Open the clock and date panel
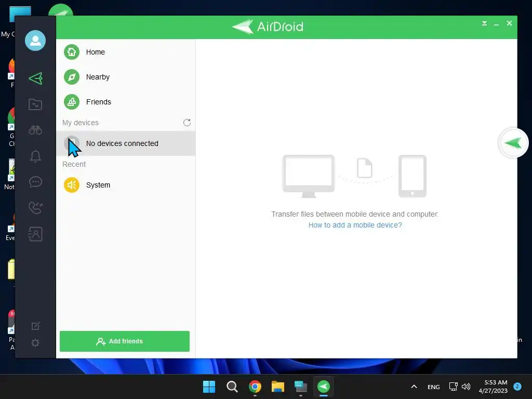Viewport: 532px width, 399px height. [493, 387]
